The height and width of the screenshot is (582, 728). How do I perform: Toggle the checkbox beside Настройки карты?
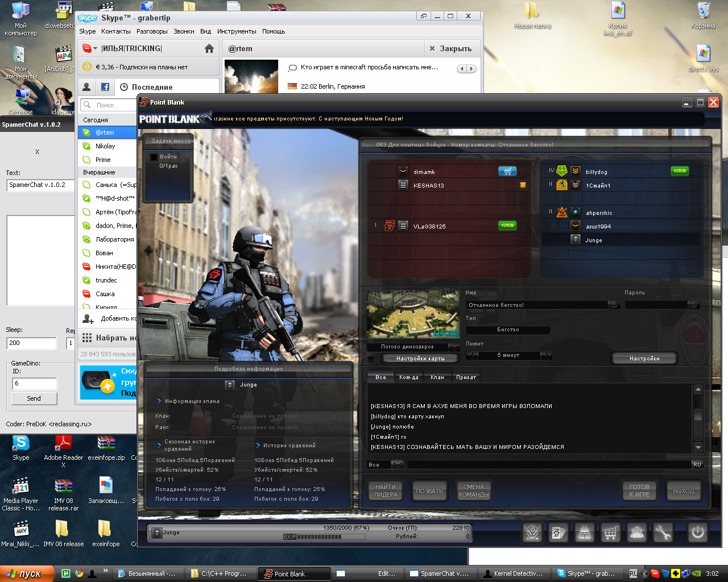point(371,359)
